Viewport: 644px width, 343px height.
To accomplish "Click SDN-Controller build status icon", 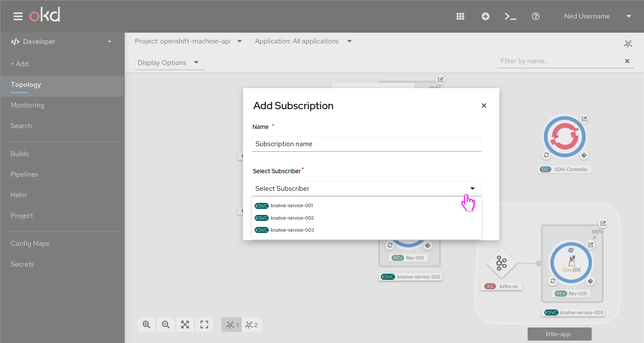I will coord(546,155).
